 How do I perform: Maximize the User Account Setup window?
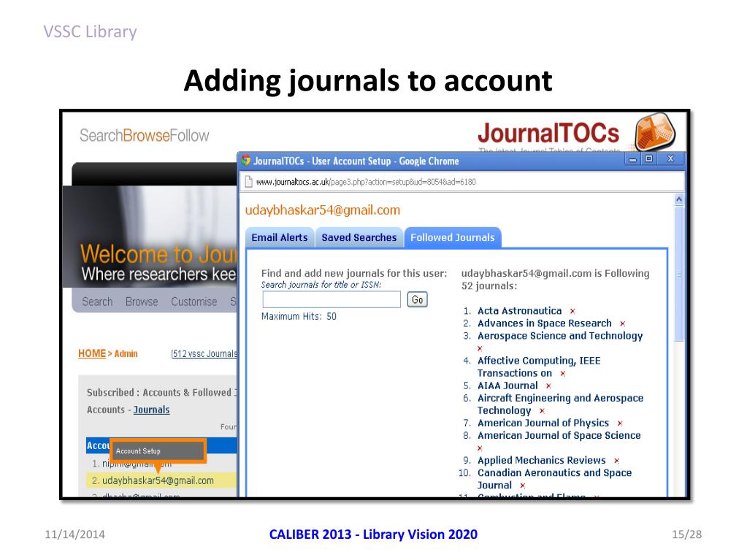click(648, 159)
